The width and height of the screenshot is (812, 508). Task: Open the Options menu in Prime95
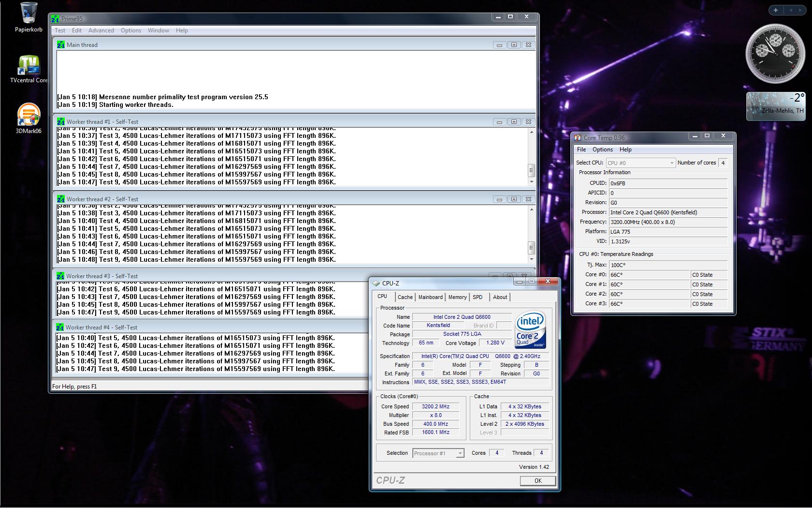tap(131, 30)
